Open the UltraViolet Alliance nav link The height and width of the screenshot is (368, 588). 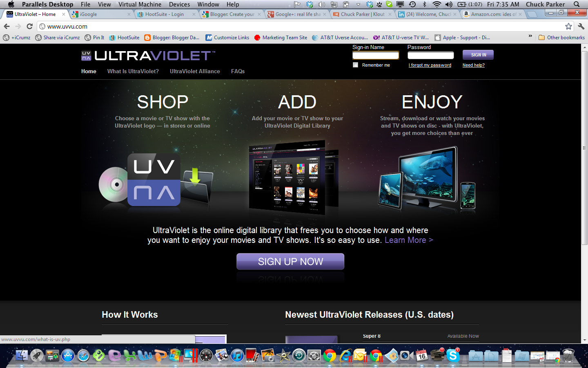pos(195,71)
